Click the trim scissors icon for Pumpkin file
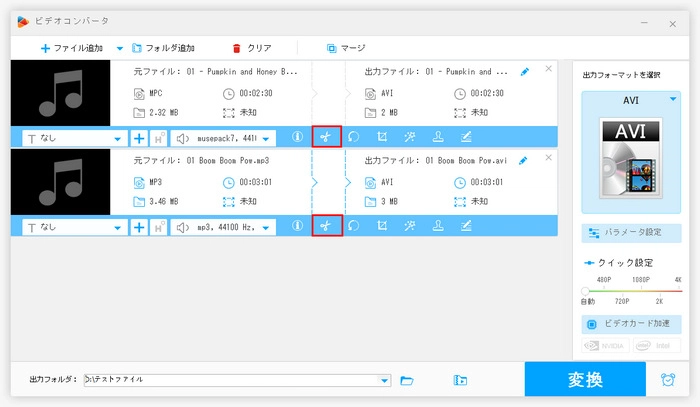The height and width of the screenshot is (407, 700). click(326, 137)
